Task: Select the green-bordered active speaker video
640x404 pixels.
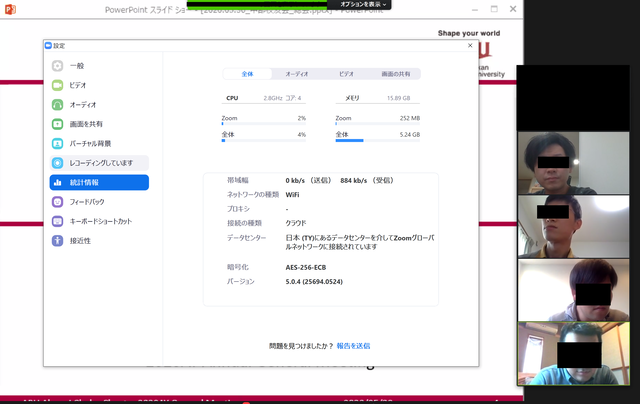Action: click(x=573, y=353)
